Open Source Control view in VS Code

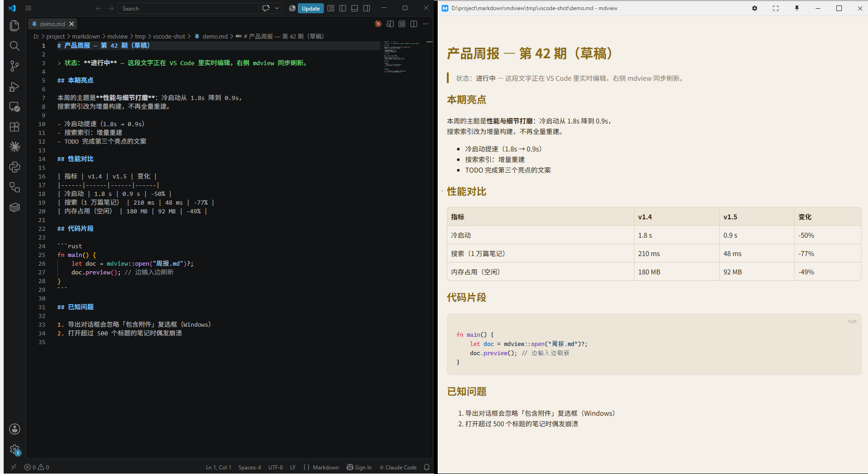(15, 66)
